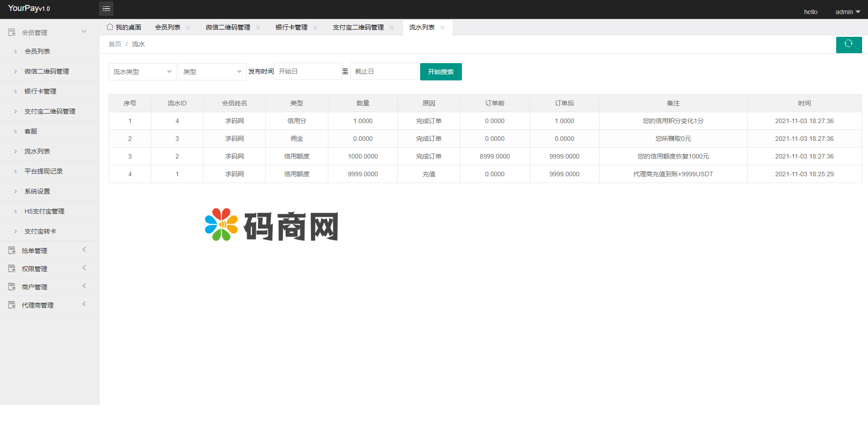Image resolution: width=868 pixels, height=422 pixels.
Task: Close the 流水列表 tab
Action: [442, 28]
